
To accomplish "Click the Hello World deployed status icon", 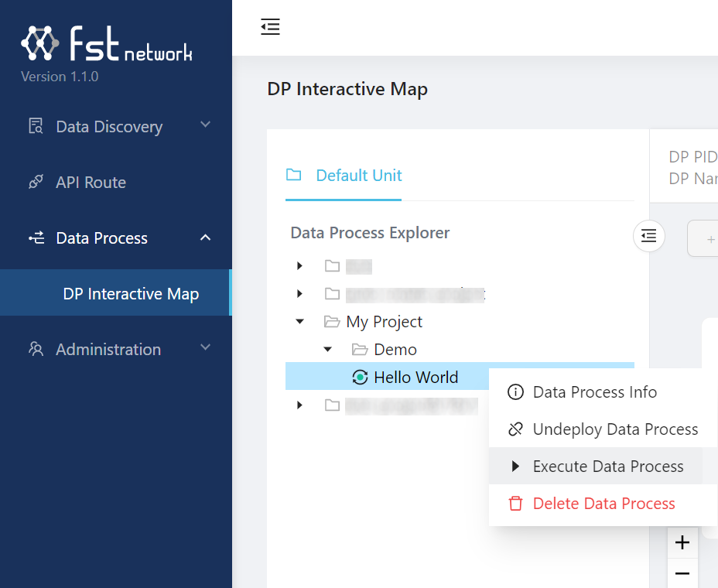I will tap(359, 378).
